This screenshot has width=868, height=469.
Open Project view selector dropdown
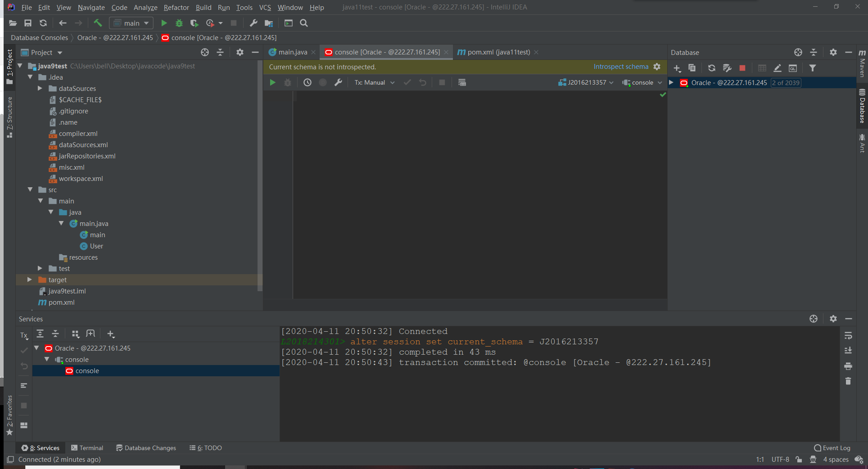(x=41, y=52)
